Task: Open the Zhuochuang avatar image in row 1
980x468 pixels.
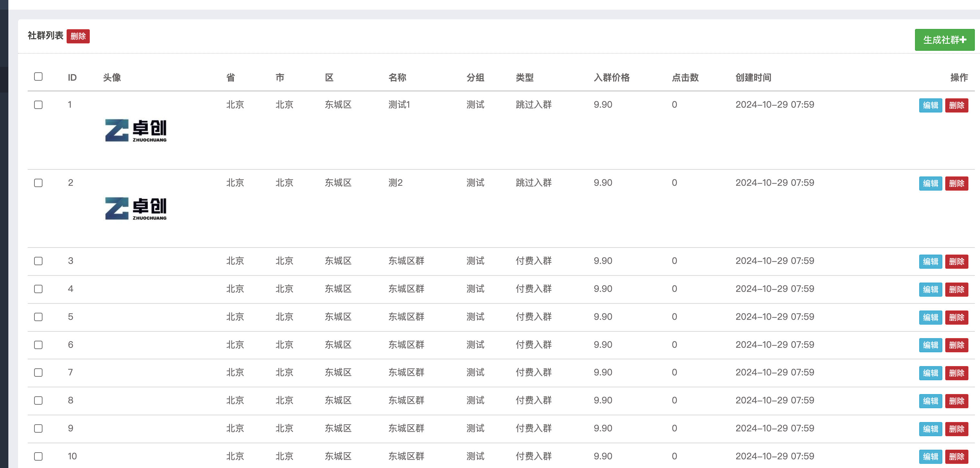Action: (x=136, y=130)
